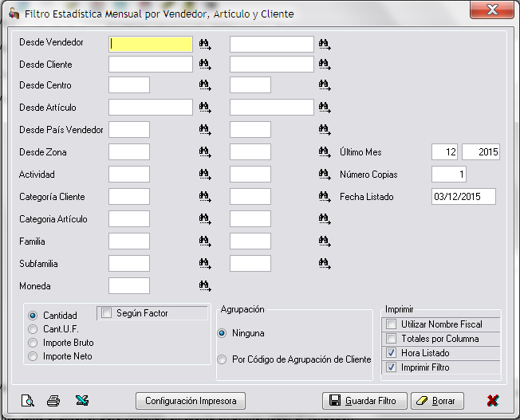This screenshot has height=420, width=520.
Task: Click the Moneda input field
Action: (x=129, y=286)
